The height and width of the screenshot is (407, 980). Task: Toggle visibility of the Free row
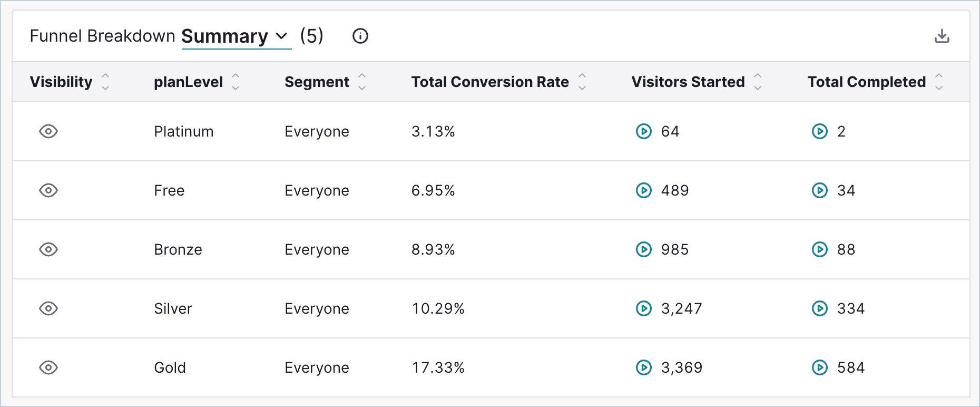pyautogui.click(x=48, y=190)
